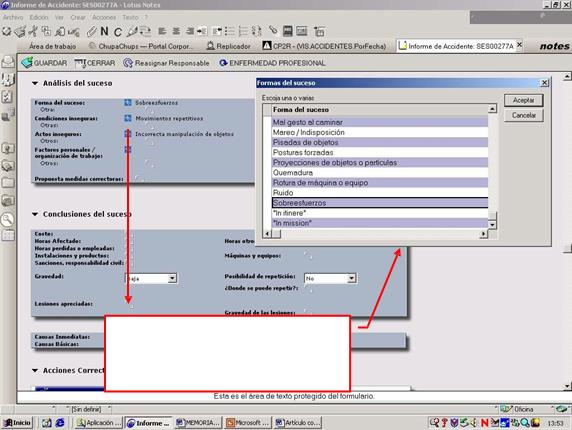Image resolution: width=572 pixels, height=430 pixels.
Task: Click the Factores personales keyword picker icon
Action: pos(128,150)
